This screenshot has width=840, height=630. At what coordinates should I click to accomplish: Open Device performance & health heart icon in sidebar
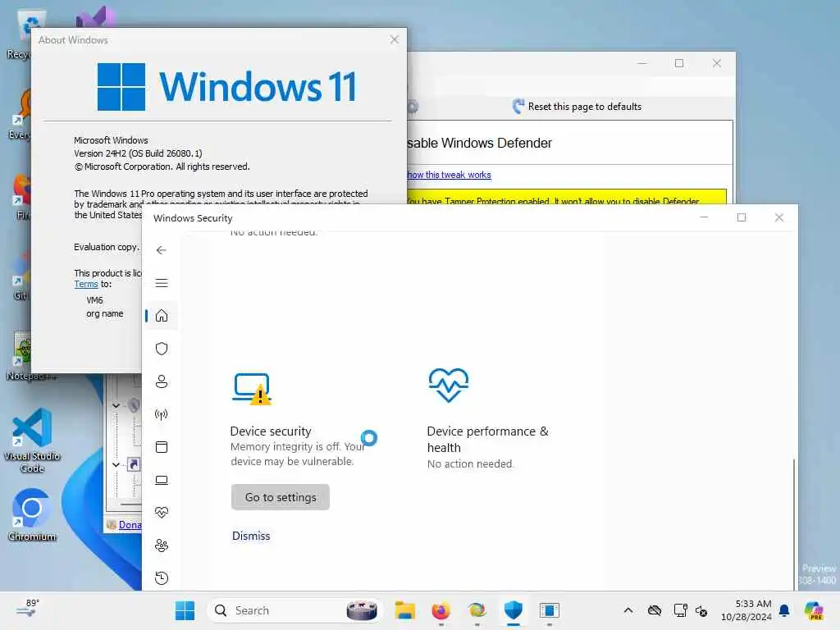[162, 513]
